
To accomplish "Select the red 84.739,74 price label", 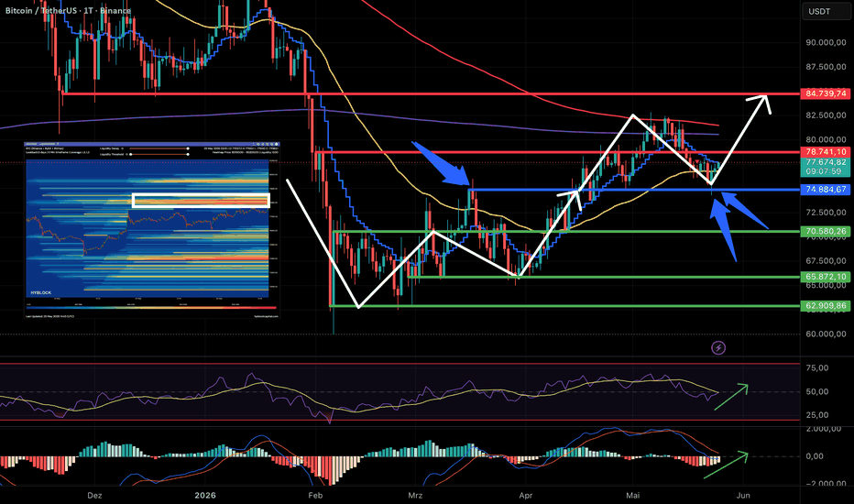I will click(x=827, y=93).
